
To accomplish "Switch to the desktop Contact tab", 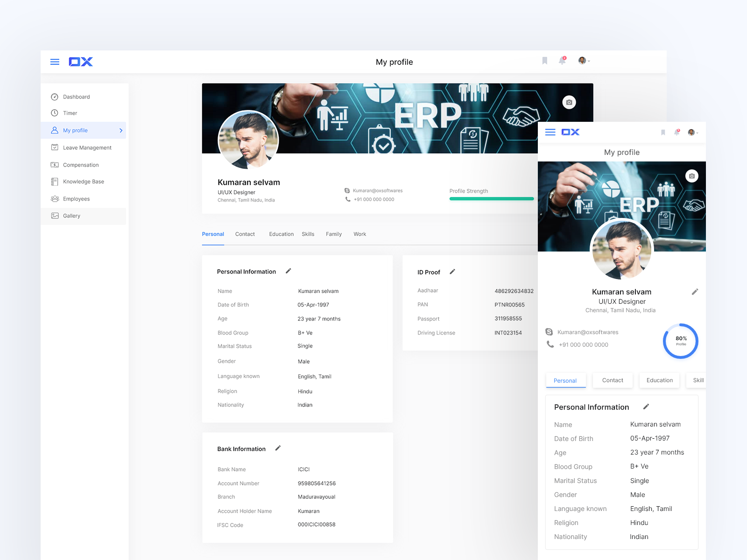I will (245, 234).
